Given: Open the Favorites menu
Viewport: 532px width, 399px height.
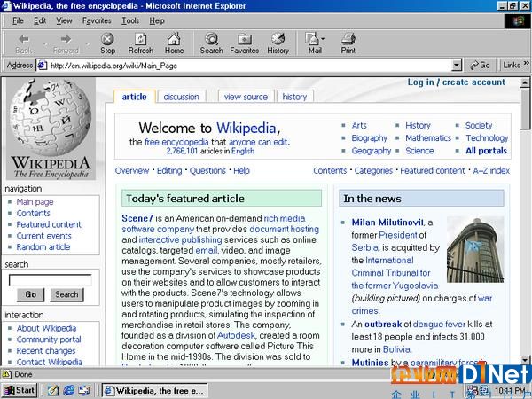Looking at the screenshot, I should 97,20.
